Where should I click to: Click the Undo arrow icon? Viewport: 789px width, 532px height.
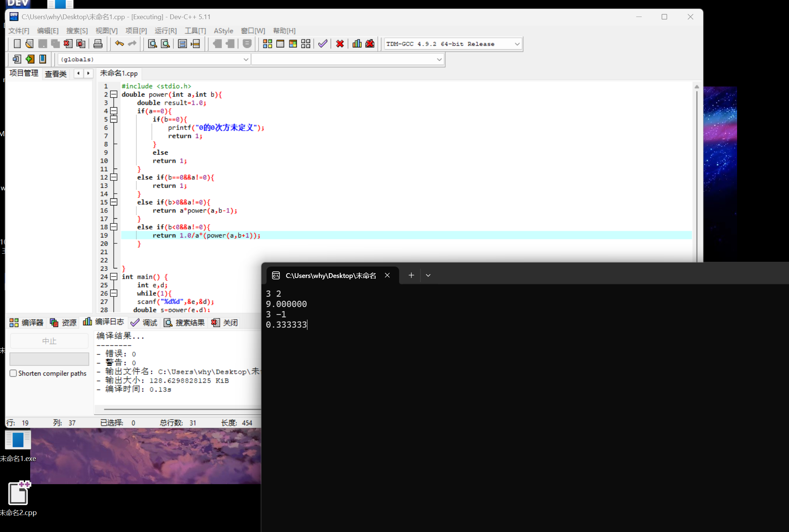(x=119, y=44)
